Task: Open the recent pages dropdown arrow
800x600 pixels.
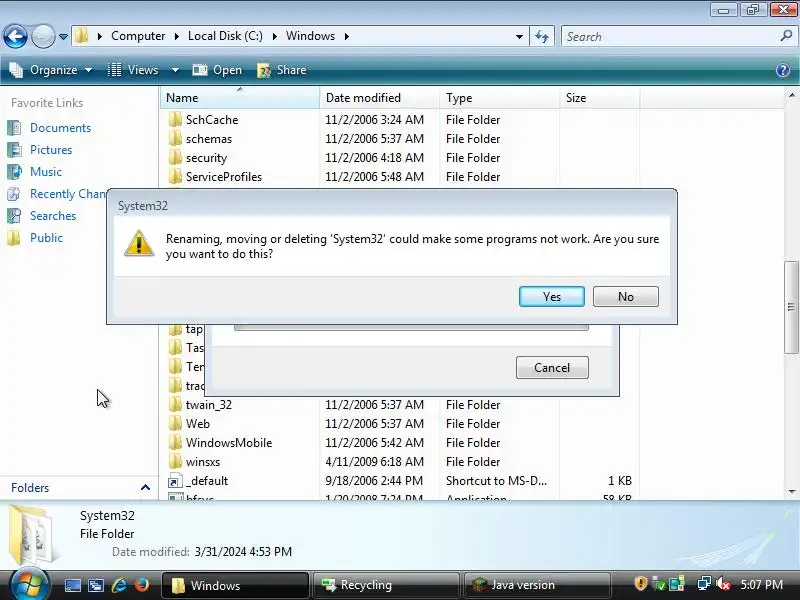Action: [63, 37]
